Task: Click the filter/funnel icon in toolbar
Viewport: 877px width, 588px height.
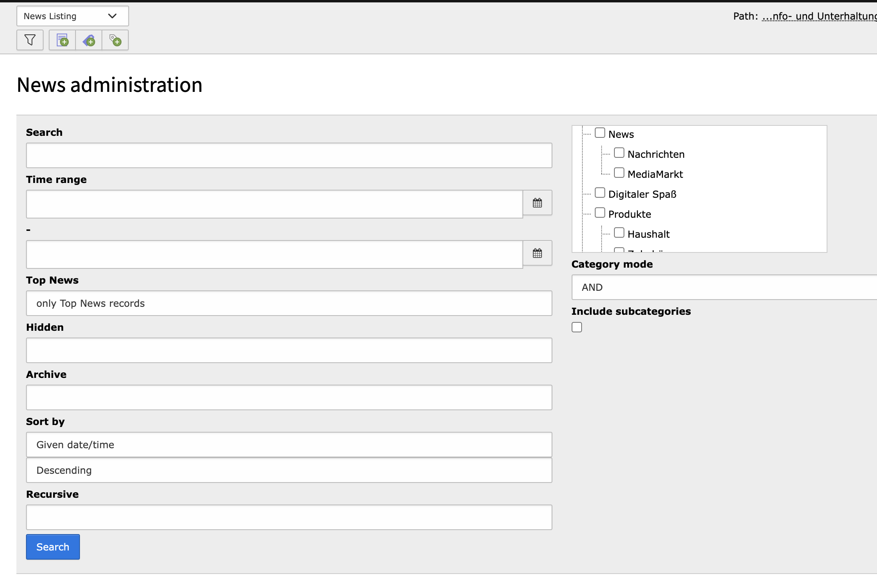Action: click(30, 40)
